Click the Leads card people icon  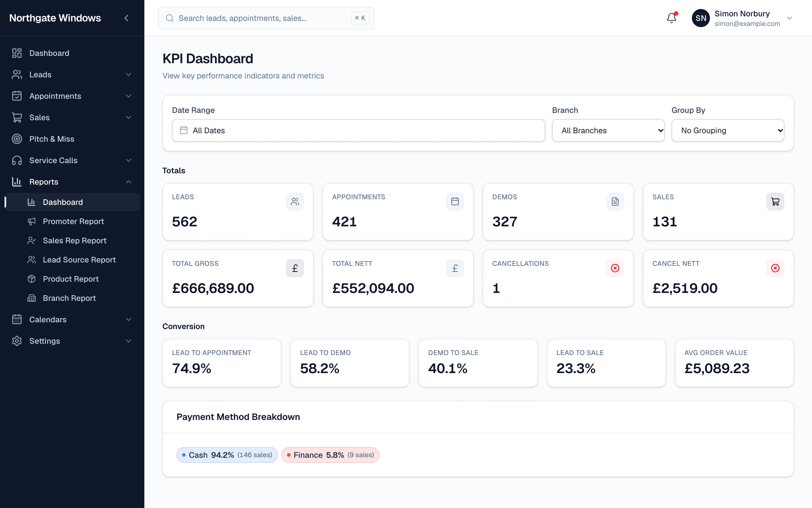(x=295, y=202)
